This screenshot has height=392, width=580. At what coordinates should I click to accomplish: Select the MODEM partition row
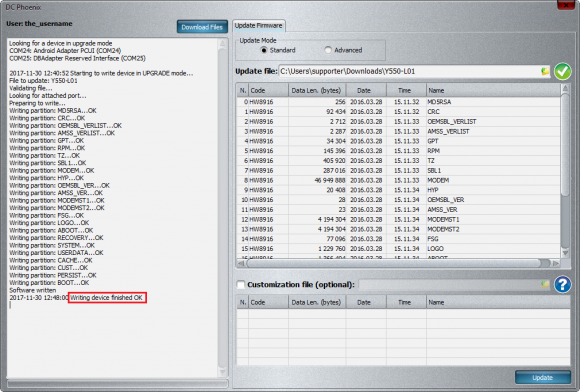[x=398, y=180]
